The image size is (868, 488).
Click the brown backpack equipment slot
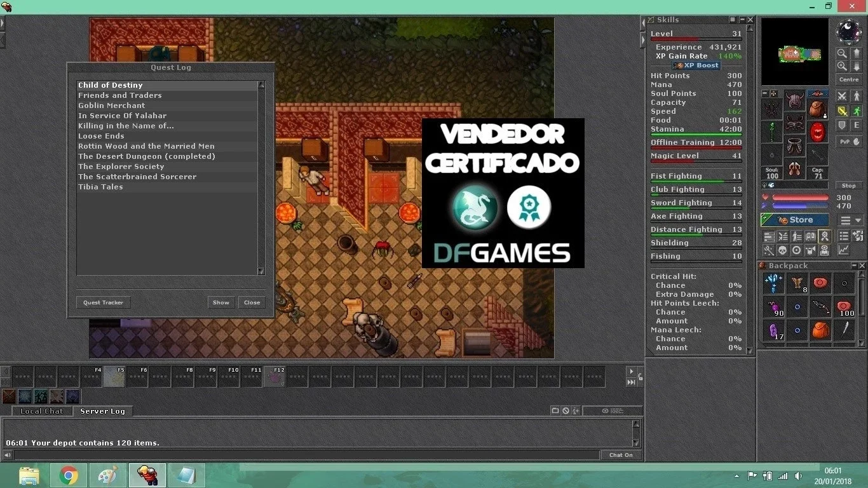817,109
